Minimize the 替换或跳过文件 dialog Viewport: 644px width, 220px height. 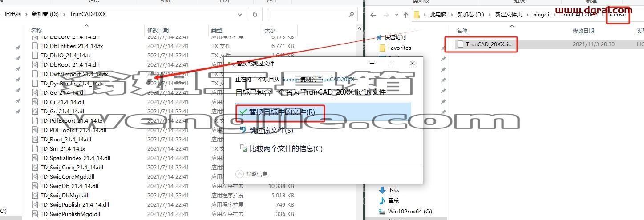372,63
